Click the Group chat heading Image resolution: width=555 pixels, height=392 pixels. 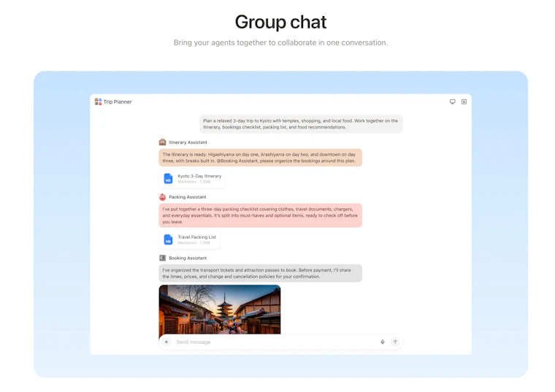pos(280,22)
